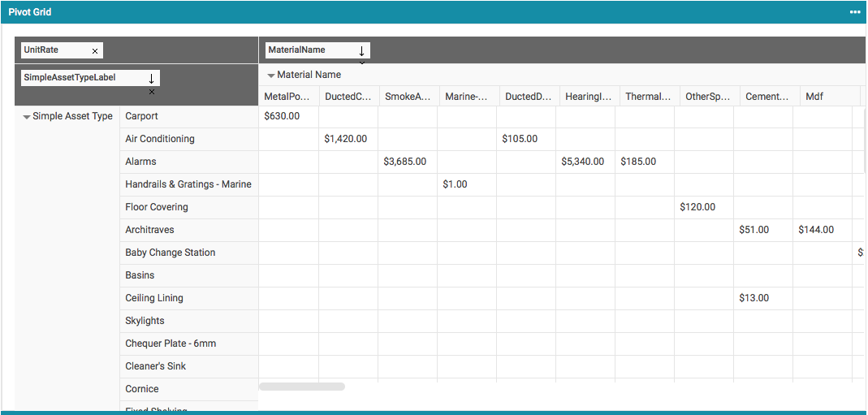Click the $185.00 Alarms cell
This screenshot has width=868, height=415.
645,162
